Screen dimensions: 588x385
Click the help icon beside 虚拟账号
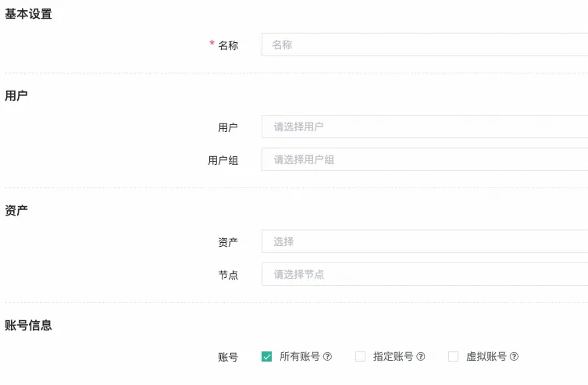click(x=514, y=357)
